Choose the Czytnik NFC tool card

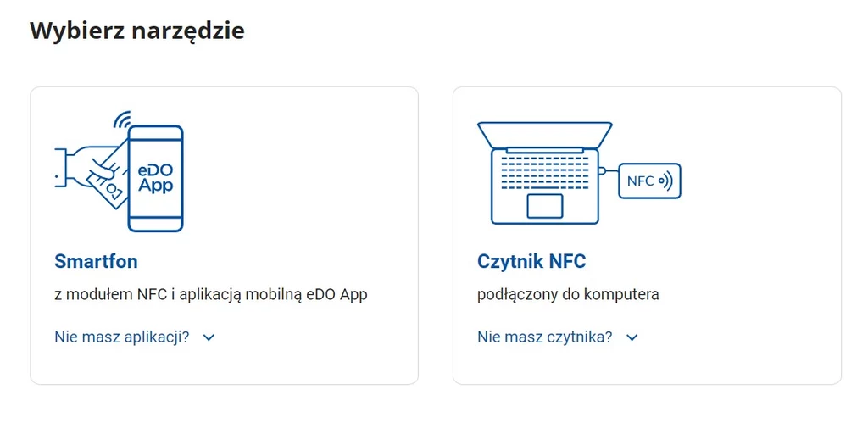point(647,236)
